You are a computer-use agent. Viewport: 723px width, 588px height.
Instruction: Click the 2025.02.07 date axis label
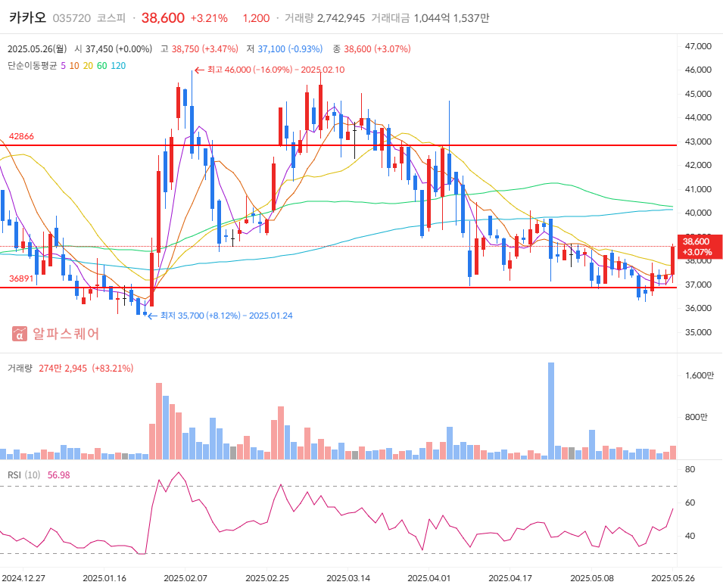(185, 578)
